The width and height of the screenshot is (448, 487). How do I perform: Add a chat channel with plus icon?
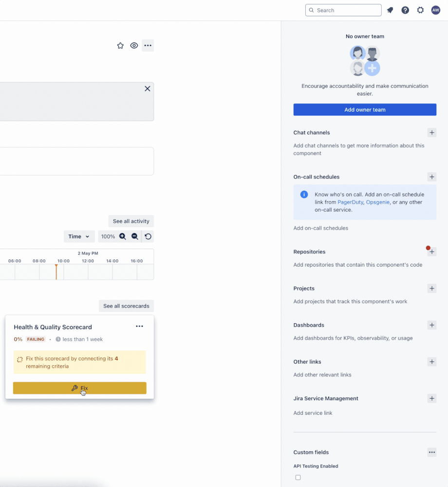(432, 133)
